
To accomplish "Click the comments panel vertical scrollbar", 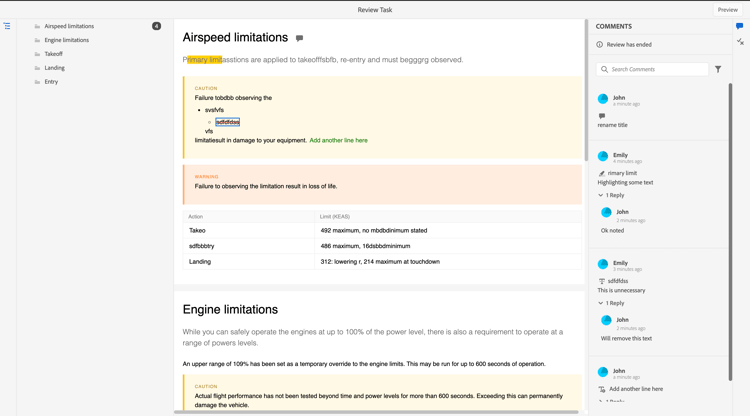I will [x=730, y=230].
